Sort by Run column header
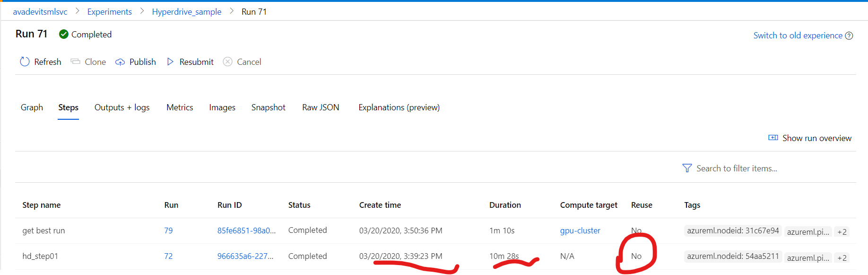Image resolution: width=868 pixels, height=275 pixels. [x=171, y=205]
